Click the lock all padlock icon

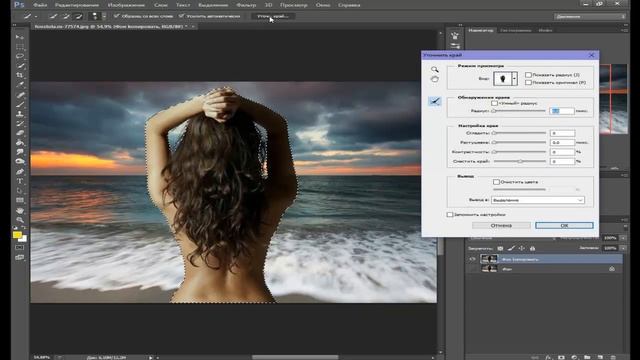[532, 248]
